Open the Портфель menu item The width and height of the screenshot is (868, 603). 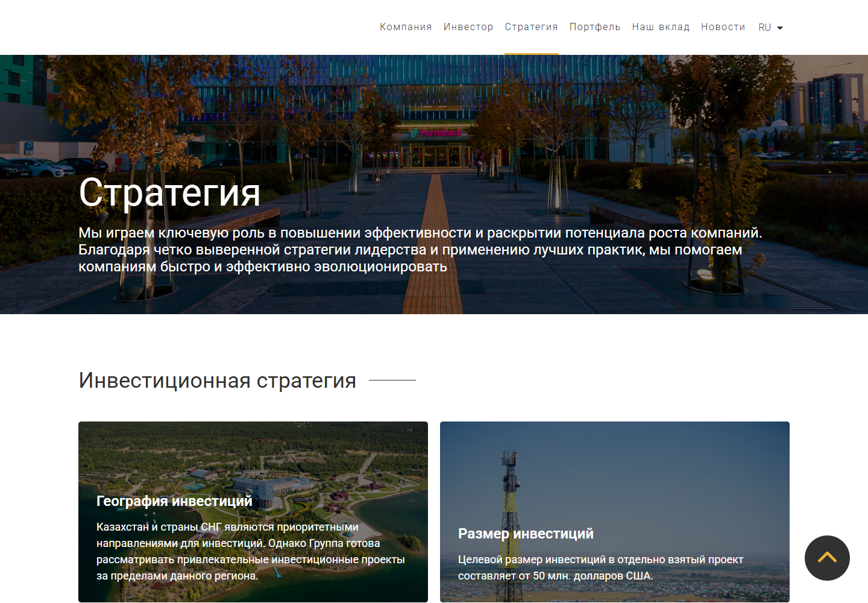[x=595, y=27]
